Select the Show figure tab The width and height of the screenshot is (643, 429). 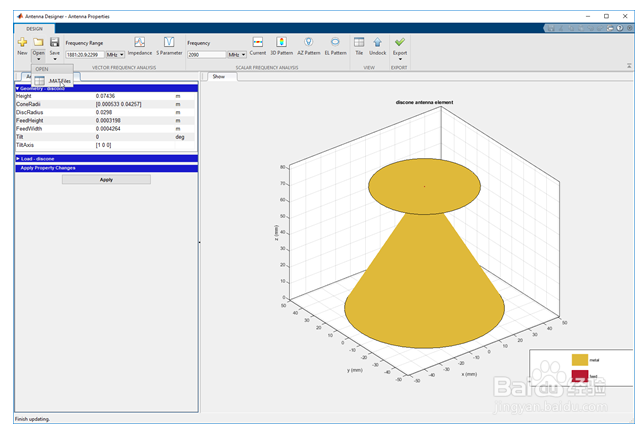(x=219, y=77)
